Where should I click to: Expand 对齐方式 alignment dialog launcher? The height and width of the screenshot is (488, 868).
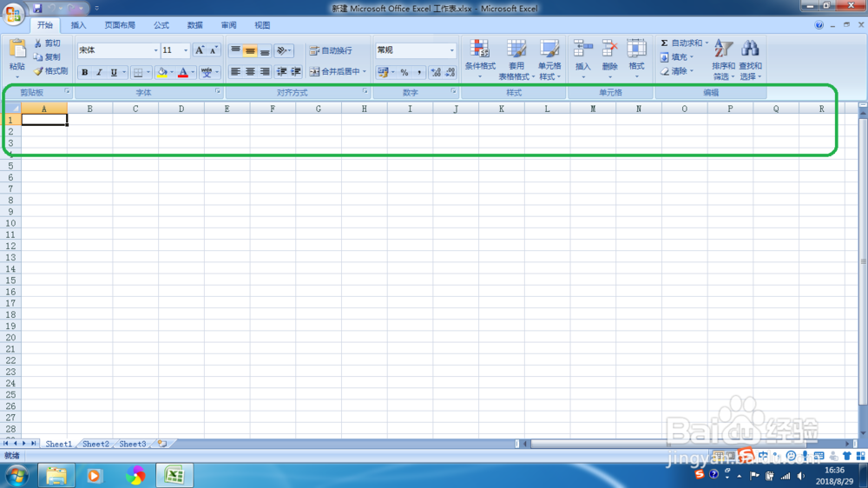click(365, 91)
